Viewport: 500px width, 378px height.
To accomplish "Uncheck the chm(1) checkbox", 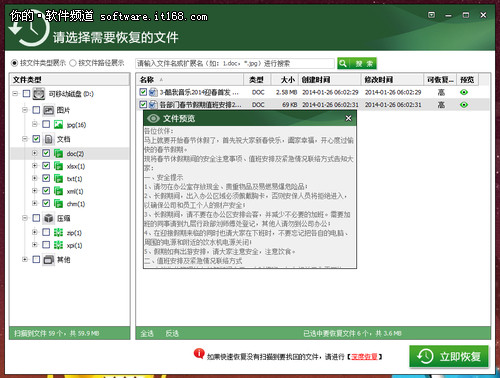I will (46, 203).
